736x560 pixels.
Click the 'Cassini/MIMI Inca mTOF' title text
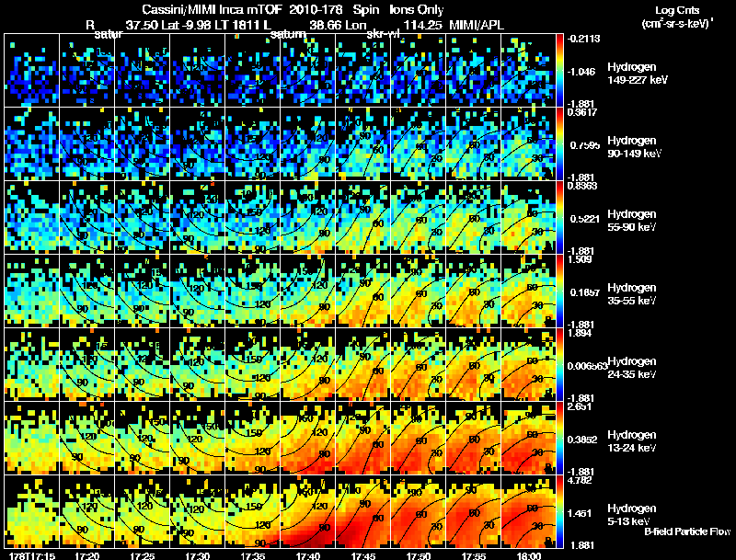click(x=211, y=9)
